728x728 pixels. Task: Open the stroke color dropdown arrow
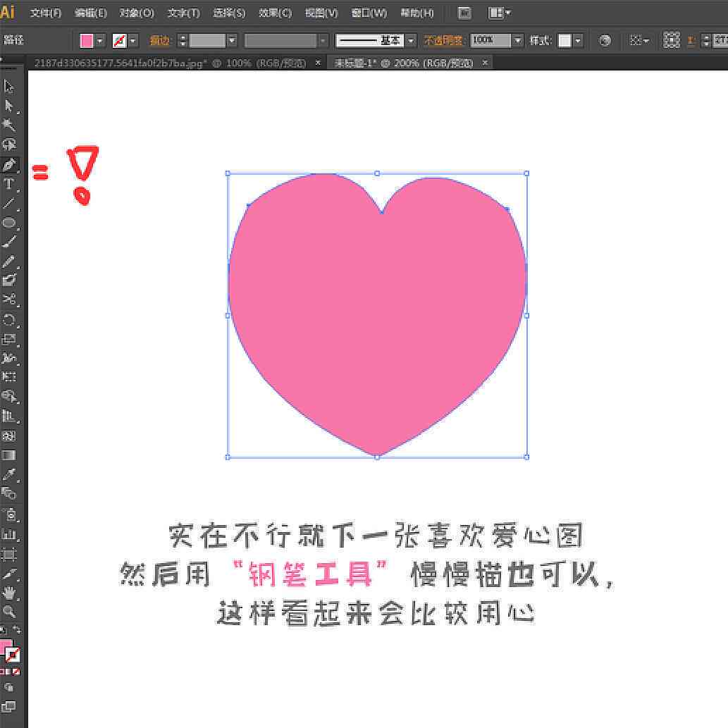[132, 41]
